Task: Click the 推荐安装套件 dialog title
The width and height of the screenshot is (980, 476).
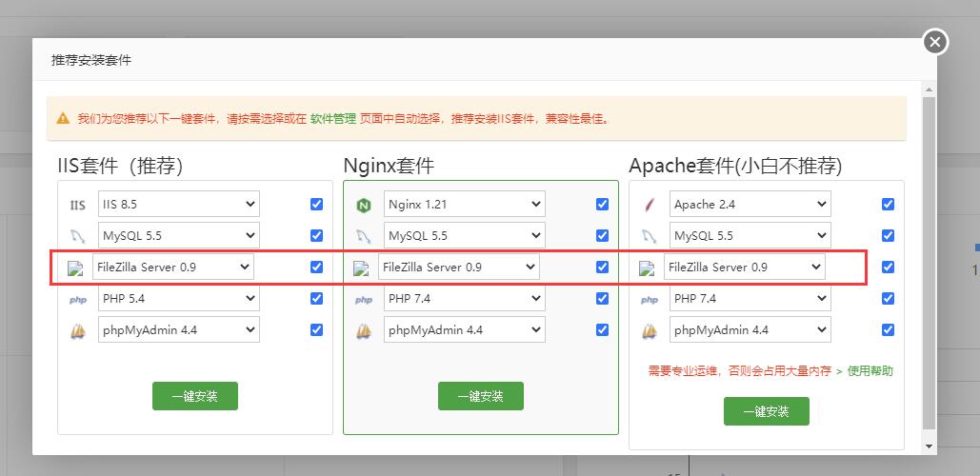Action: [91, 61]
